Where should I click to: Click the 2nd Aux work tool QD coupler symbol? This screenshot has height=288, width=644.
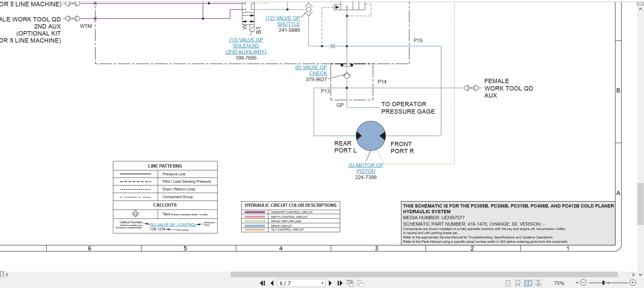pos(72,18)
